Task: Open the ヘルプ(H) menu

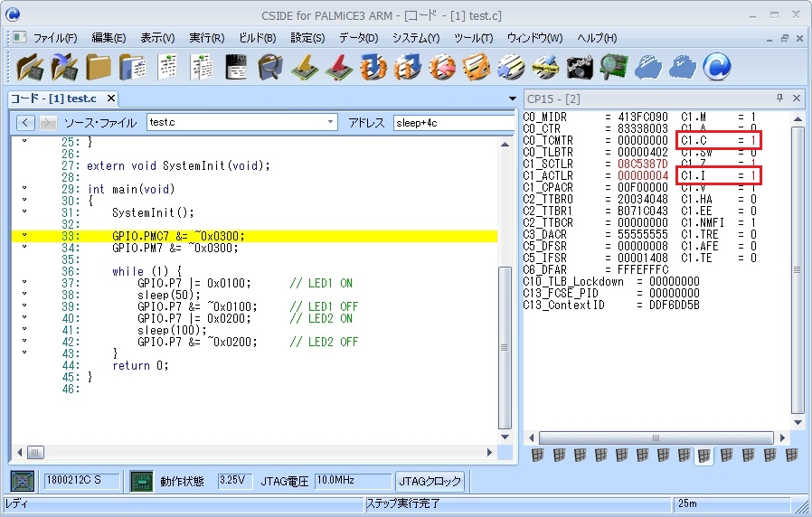Action: [x=597, y=38]
